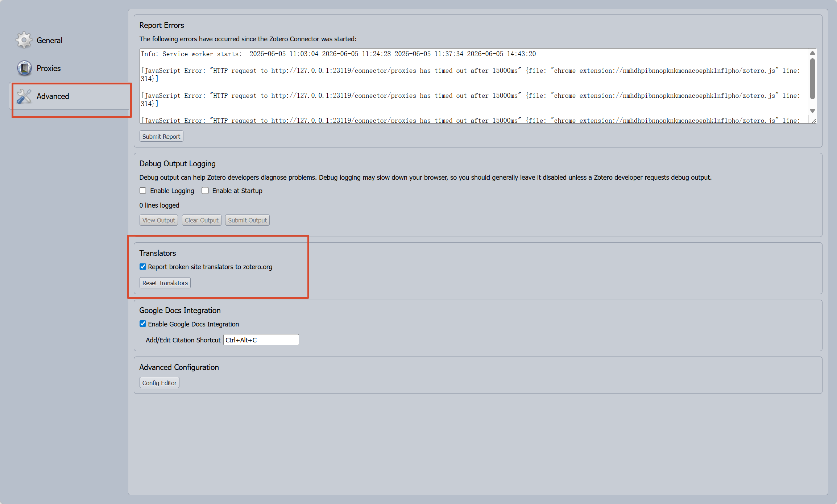
Task: Click the 'Translators' section heading
Action: coord(158,253)
